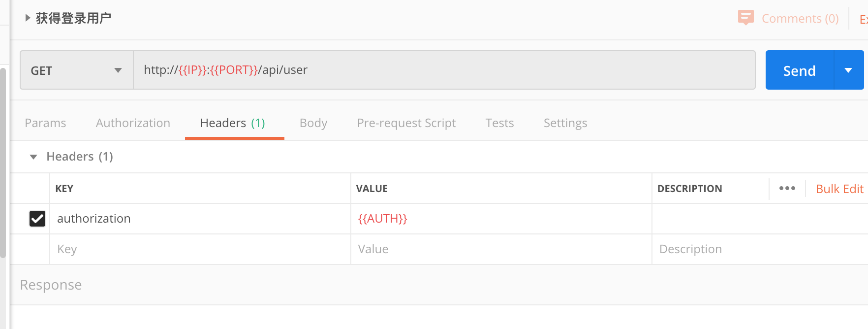Open the Settings tab
This screenshot has width=868, height=329.
[565, 123]
